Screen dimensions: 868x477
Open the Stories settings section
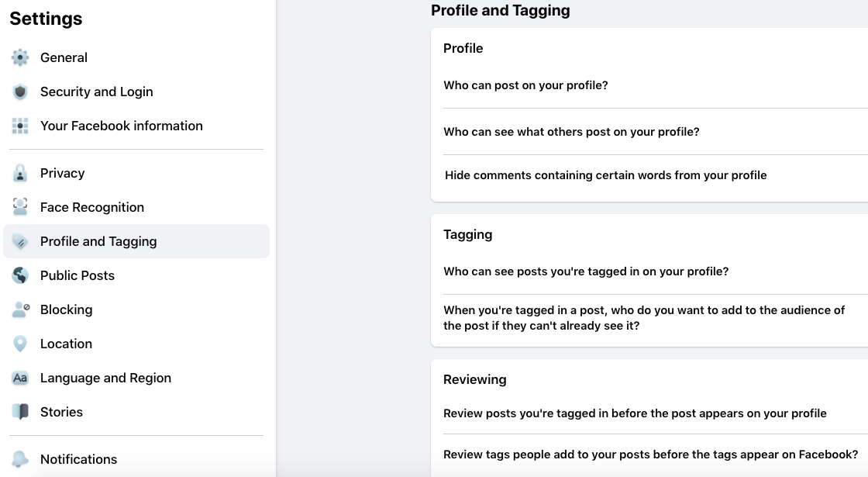click(x=61, y=412)
